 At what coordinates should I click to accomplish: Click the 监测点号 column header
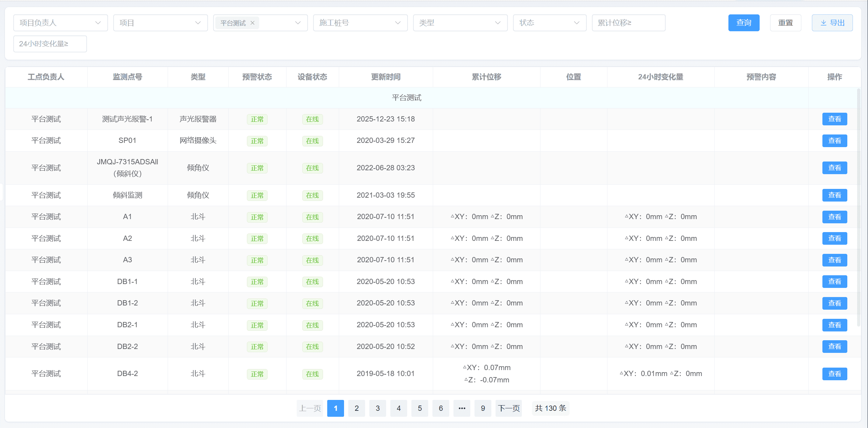128,77
